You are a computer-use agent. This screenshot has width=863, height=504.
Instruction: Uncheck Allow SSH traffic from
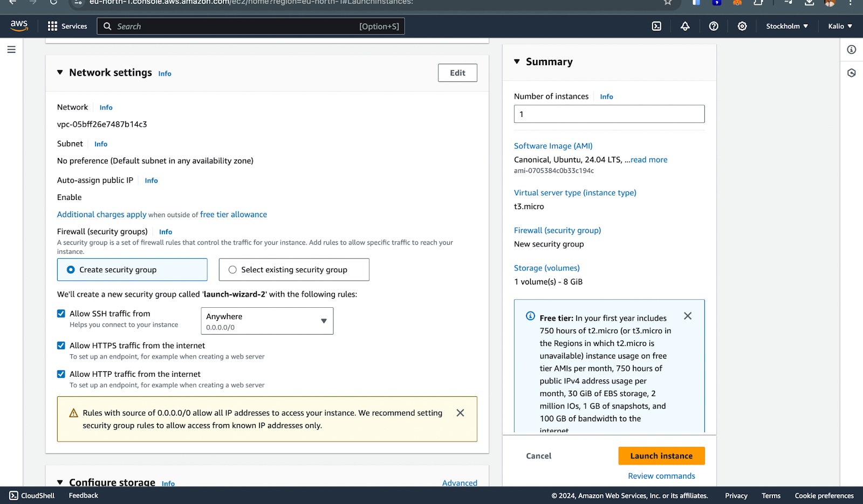(61, 314)
